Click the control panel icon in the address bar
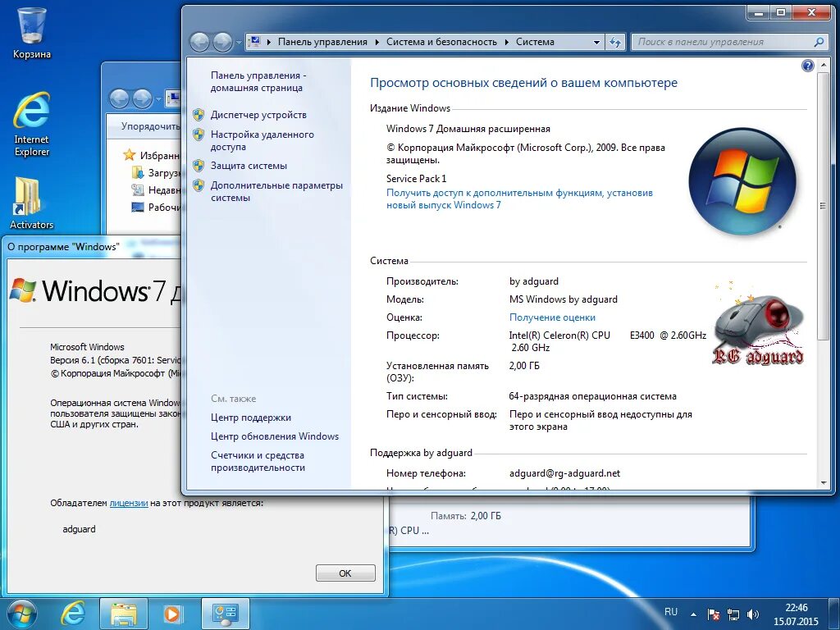This screenshot has width=840, height=630. click(254, 42)
